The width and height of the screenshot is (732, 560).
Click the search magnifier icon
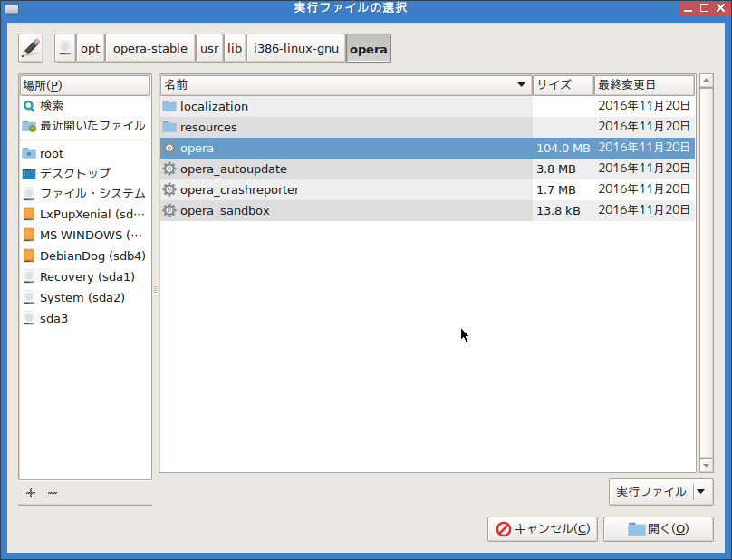pos(29,106)
